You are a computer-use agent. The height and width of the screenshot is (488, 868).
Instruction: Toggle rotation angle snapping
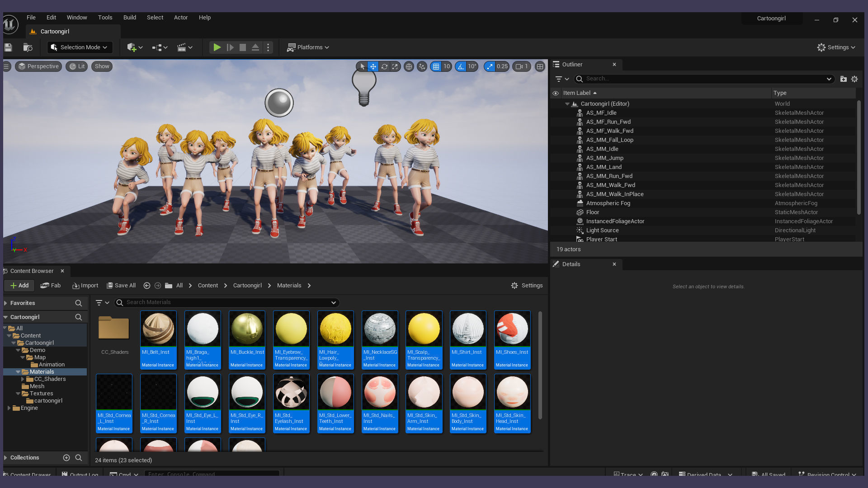tap(461, 66)
